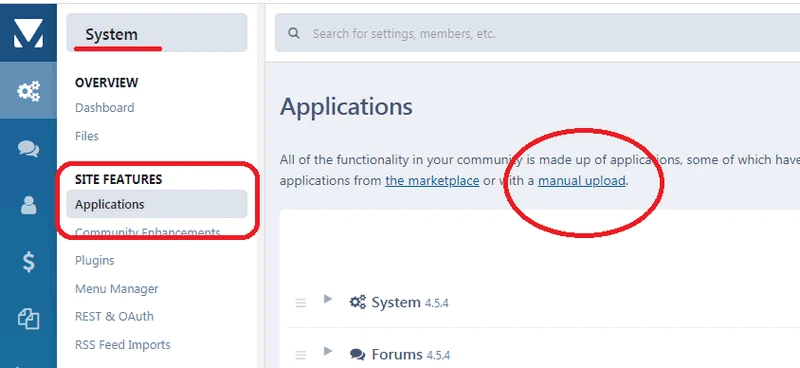
Task: Open REST & OAuth settings
Action: pyautogui.click(x=114, y=316)
